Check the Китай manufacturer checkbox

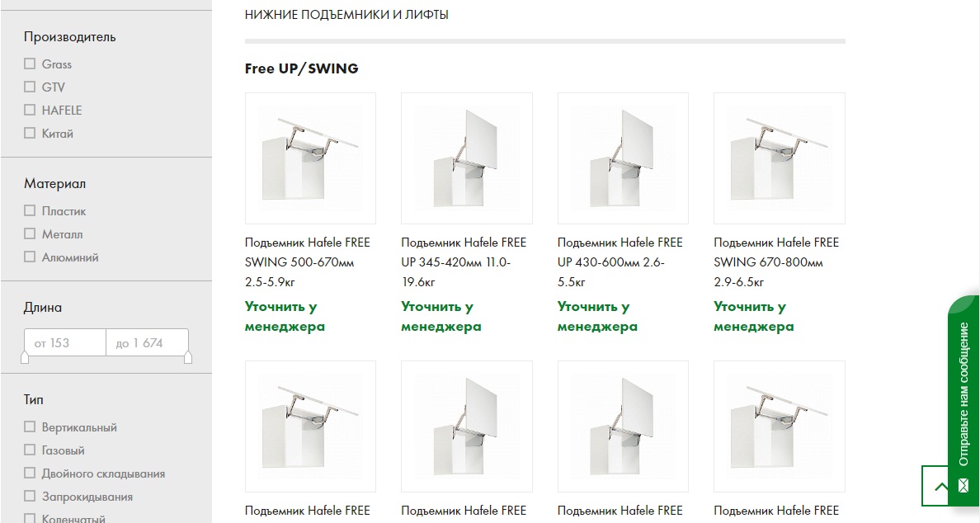(30, 133)
